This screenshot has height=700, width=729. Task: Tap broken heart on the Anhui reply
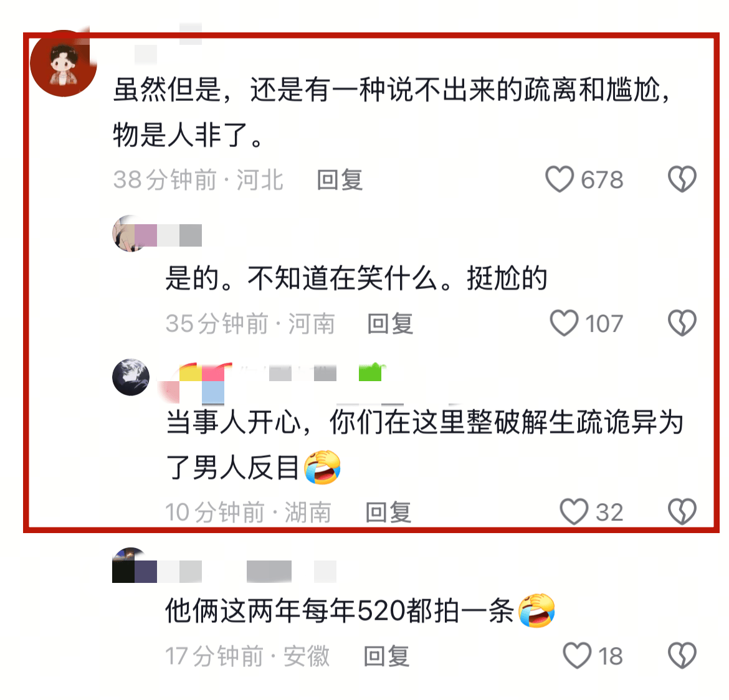(682, 655)
